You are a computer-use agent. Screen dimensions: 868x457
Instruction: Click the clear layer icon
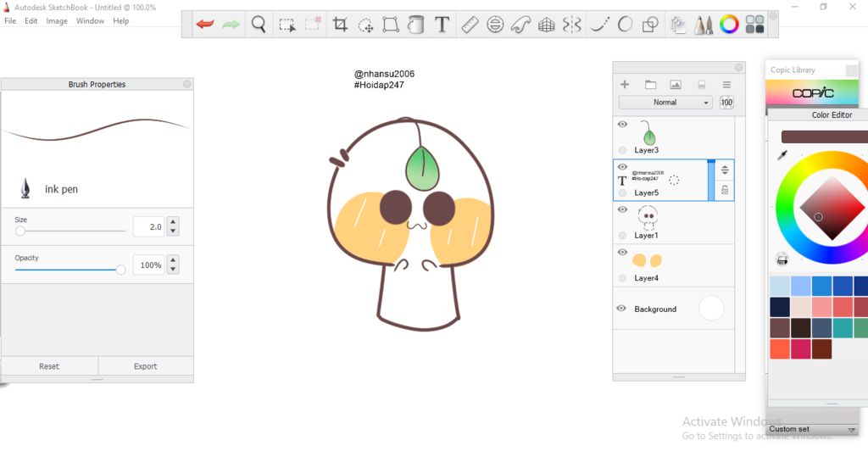pos(701,84)
